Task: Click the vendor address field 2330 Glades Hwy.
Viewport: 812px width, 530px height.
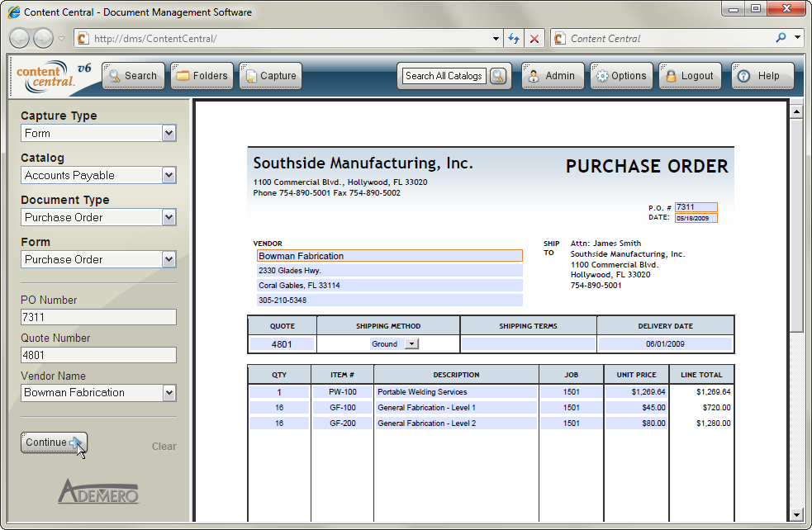Action: pyautogui.click(x=389, y=270)
